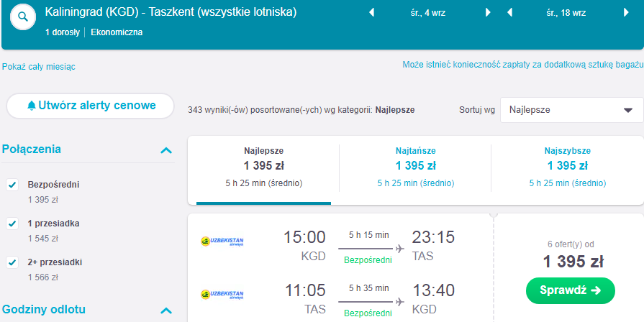This screenshot has height=322, width=644.
Task: Click the 5 h 35 min duration
Action: click(368, 288)
